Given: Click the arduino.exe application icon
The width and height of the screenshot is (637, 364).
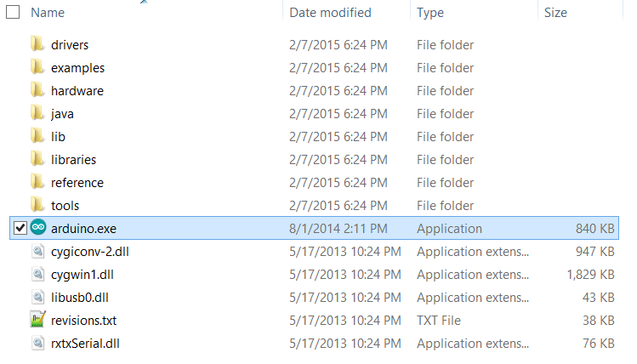Looking at the screenshot, I should coord(38,228).
